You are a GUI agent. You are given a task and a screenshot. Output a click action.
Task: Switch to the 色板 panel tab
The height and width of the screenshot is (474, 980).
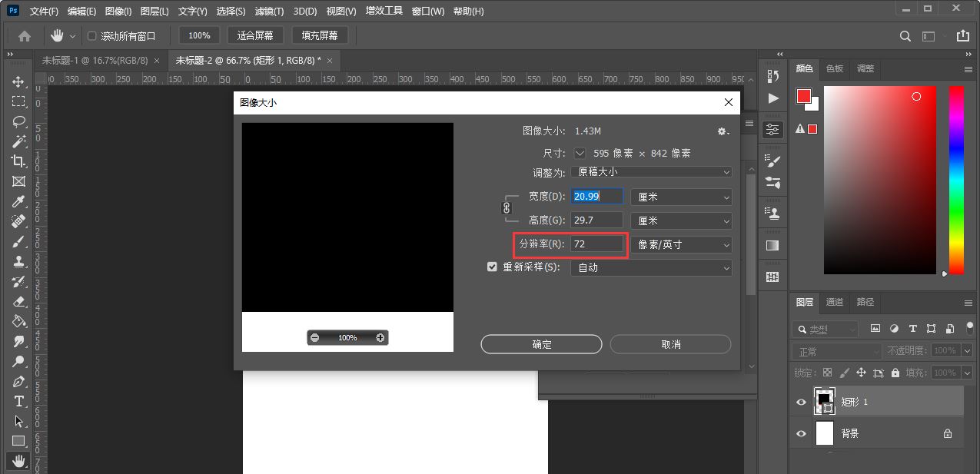pyautogui.click(x=835, y=68)
